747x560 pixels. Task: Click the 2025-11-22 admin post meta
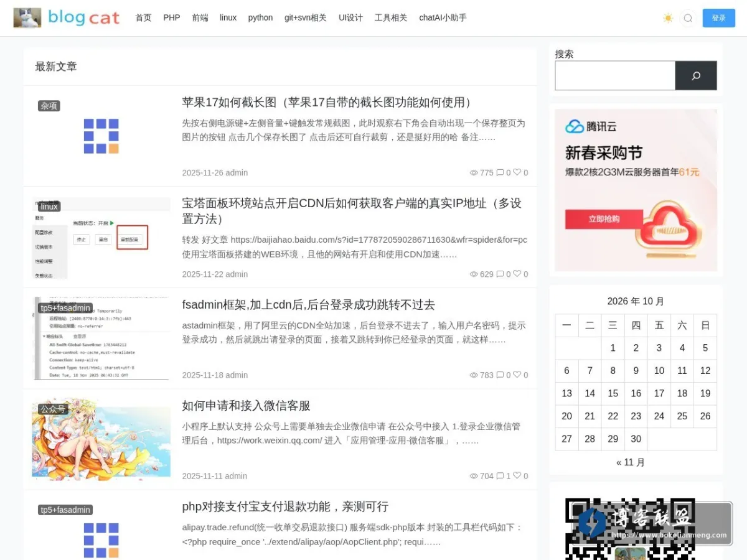coord(215,274)
